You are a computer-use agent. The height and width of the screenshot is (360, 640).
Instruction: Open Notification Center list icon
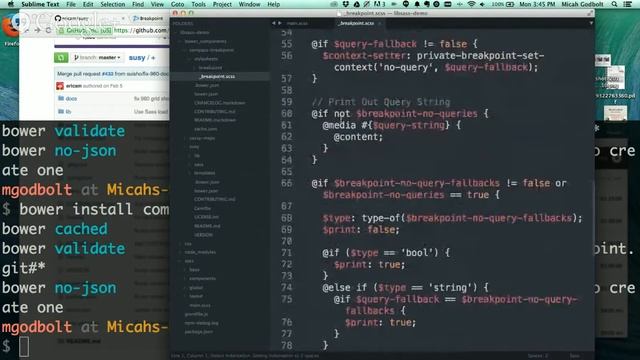click(x=627, y=4)
